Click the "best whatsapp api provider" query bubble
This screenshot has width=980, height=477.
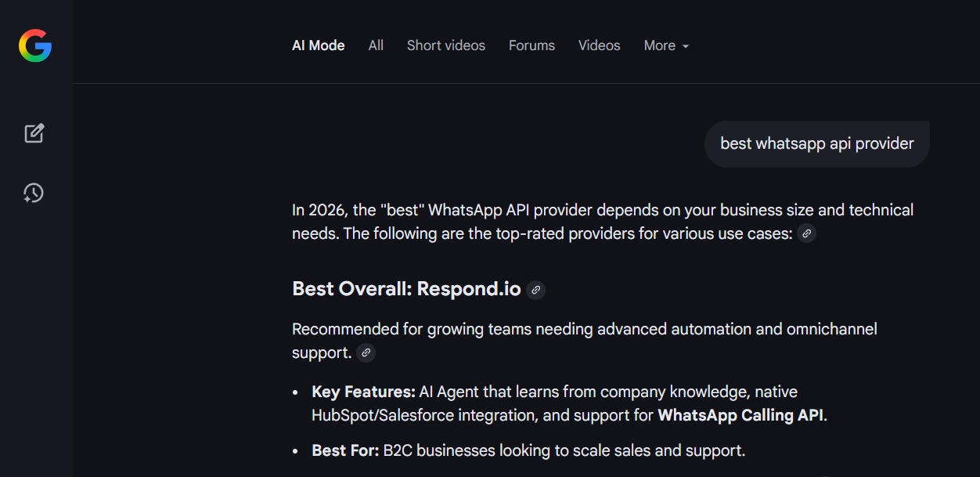(x=816, y=144)
